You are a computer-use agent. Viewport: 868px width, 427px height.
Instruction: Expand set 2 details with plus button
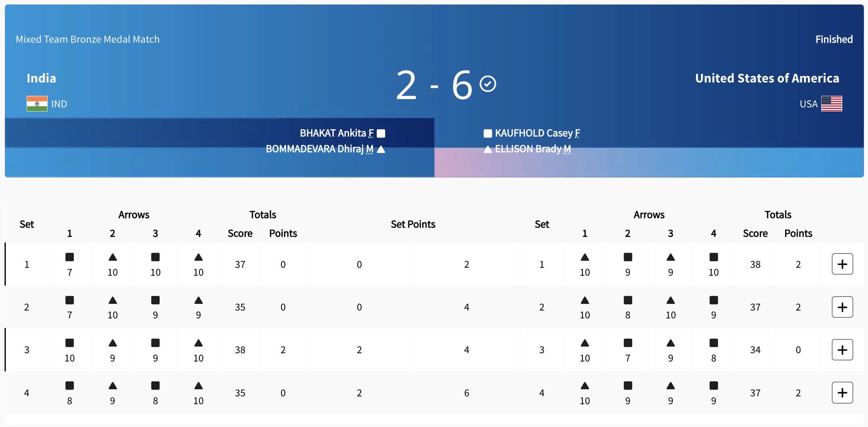click(x=842, y=307)
